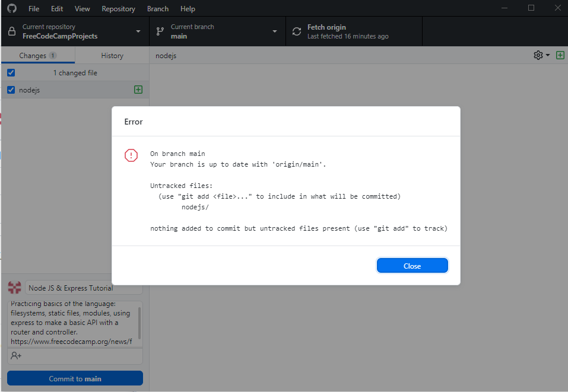
Task: Open the repository settings gear icon
Action: (x=537, y=55)
